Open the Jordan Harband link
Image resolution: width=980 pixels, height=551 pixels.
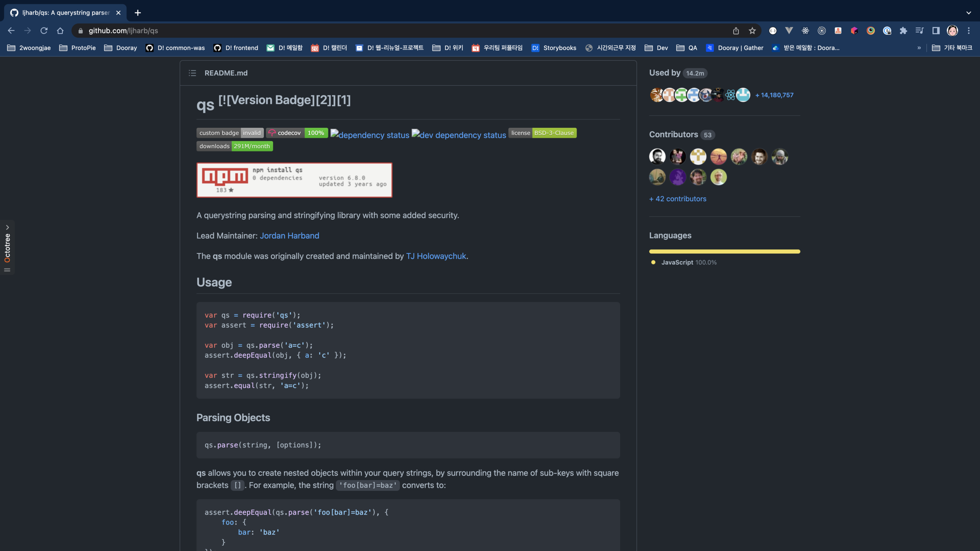[290, 236]
